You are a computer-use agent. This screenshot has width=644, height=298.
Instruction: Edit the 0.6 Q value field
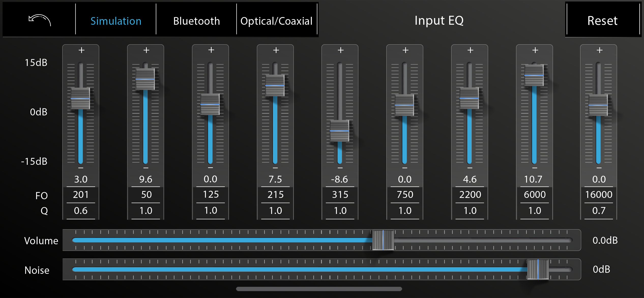point(81,211)
